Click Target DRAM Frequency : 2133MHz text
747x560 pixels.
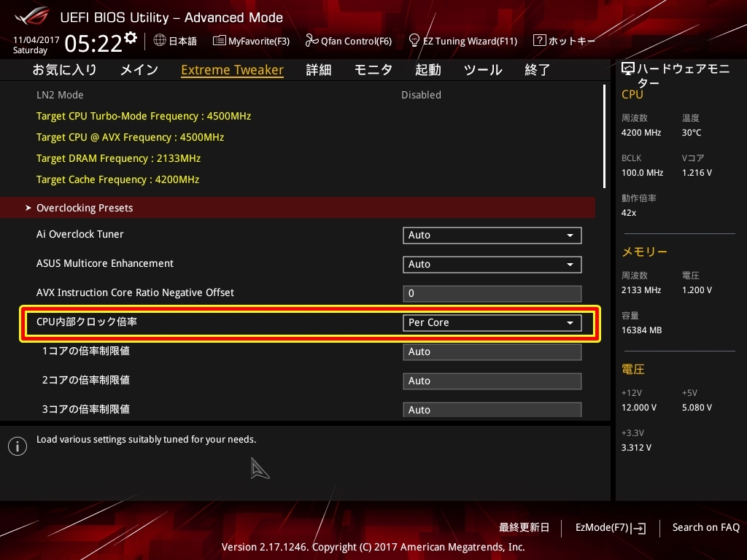point(118,158)
